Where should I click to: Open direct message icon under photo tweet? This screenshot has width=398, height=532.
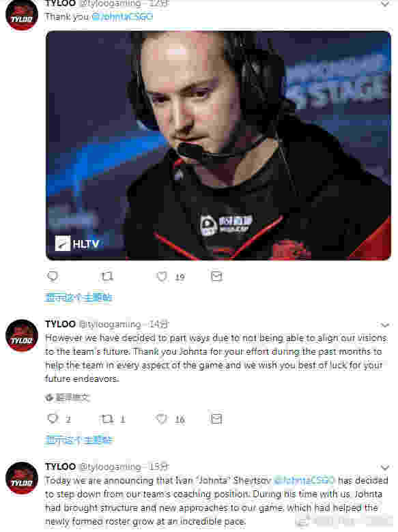[x=216, y=276]
